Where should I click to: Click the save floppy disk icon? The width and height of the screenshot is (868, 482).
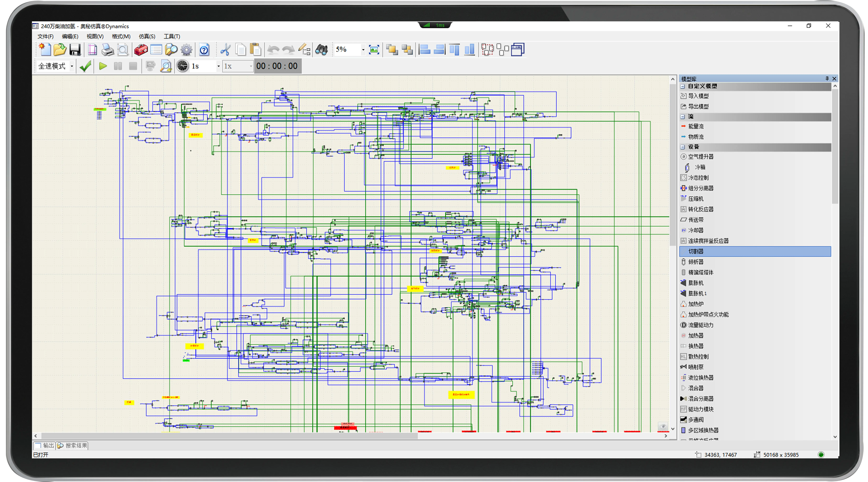(75, 50)
